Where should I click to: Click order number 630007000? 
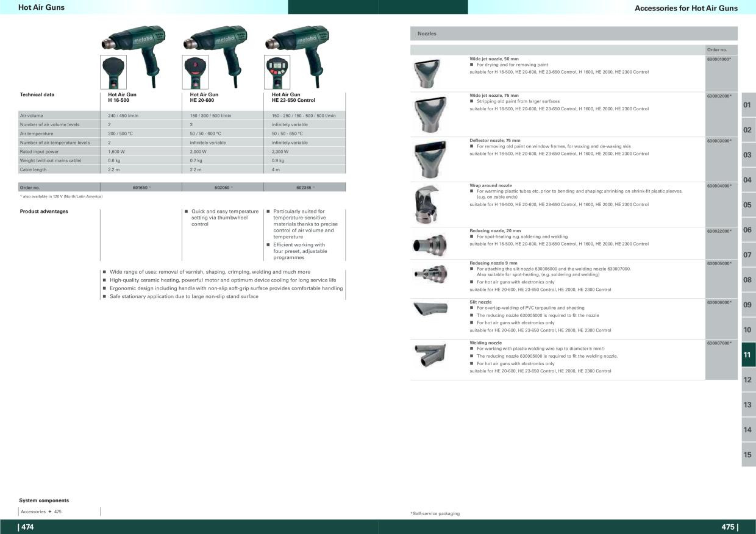(719, 343)
